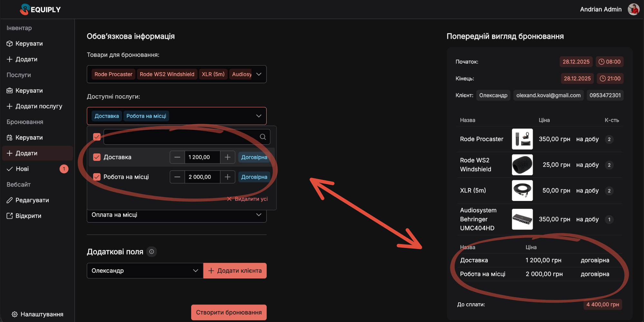The image size is (644, 322).
Task: Collapse the Доступні послуги dropdown
Action: (259, 116)
